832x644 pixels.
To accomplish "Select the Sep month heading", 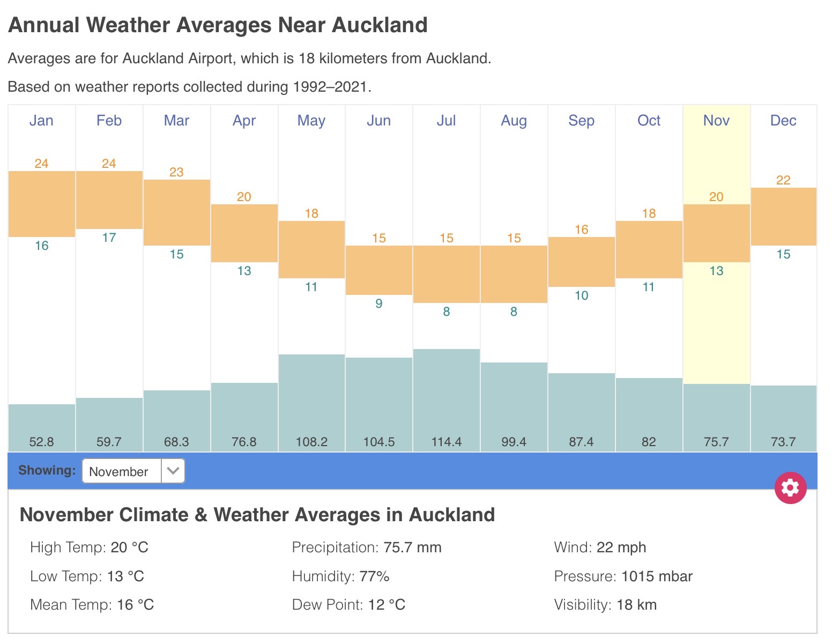I will 581,121.
